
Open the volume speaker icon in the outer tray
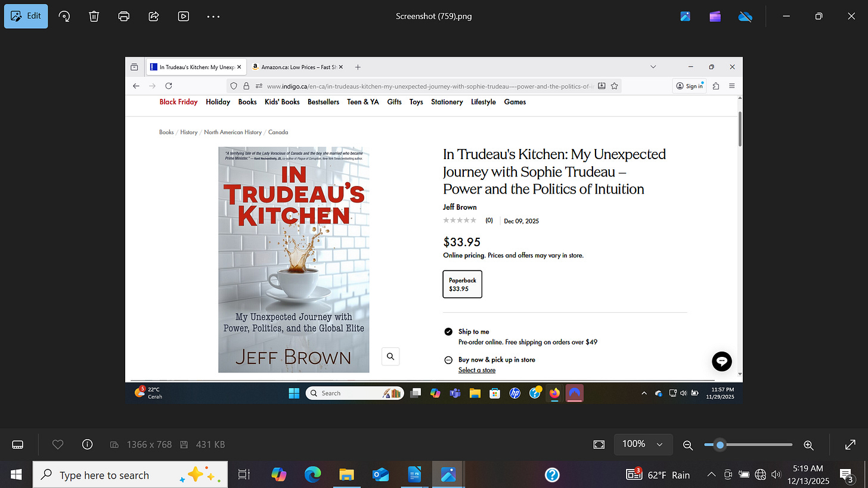coord(776,475)
